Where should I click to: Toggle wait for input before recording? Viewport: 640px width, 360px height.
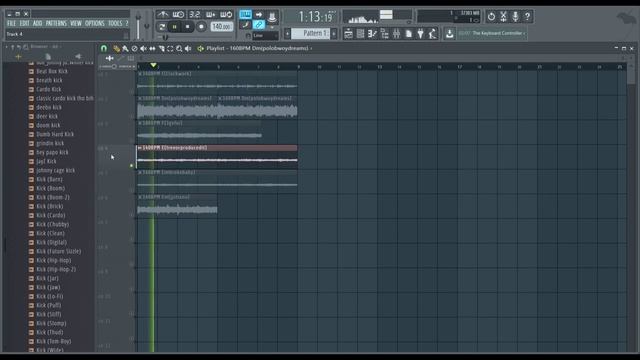pyautogui.click(x=178, y=15)
